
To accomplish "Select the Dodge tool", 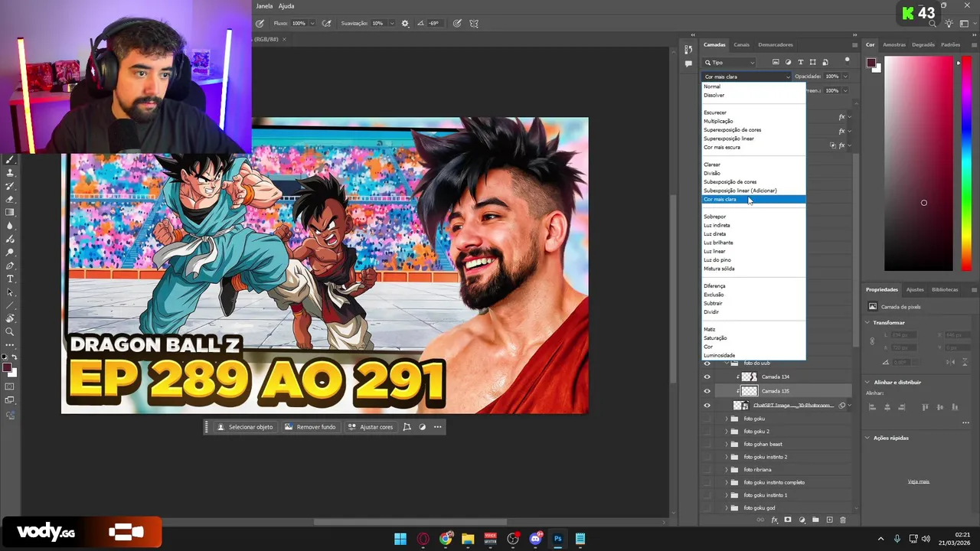I will tap(10, 252).
